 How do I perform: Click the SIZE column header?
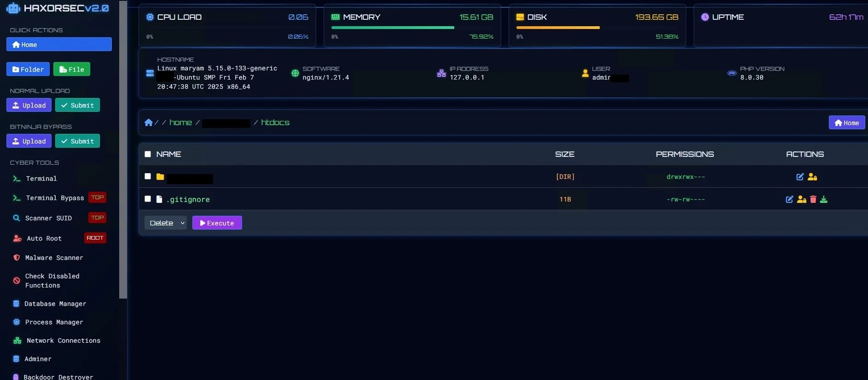click(565, 154)
